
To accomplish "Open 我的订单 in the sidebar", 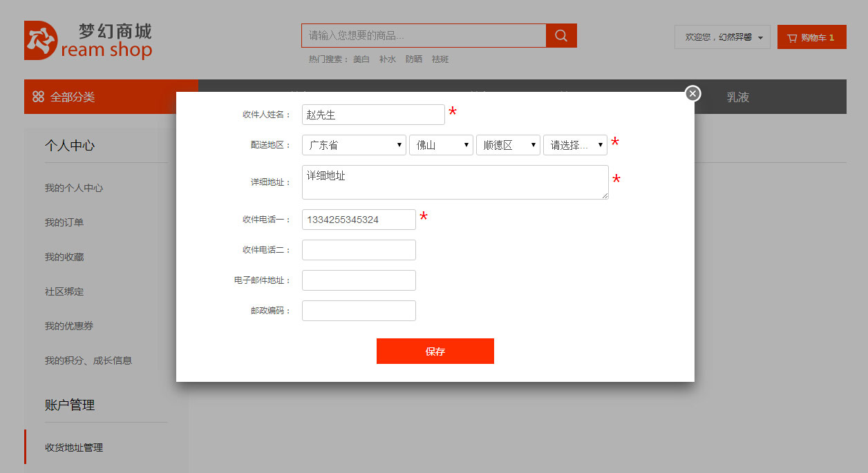I will 64,222.
